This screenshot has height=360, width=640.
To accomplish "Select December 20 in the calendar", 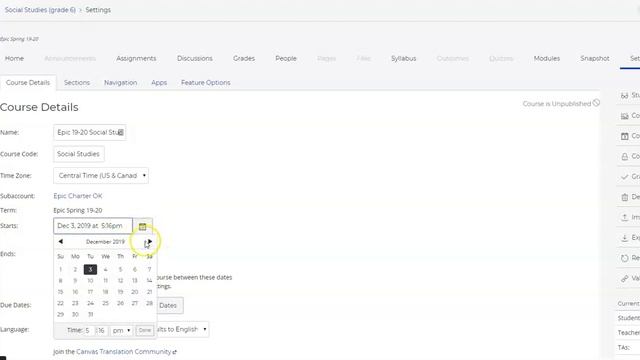I will coord(135,292).
